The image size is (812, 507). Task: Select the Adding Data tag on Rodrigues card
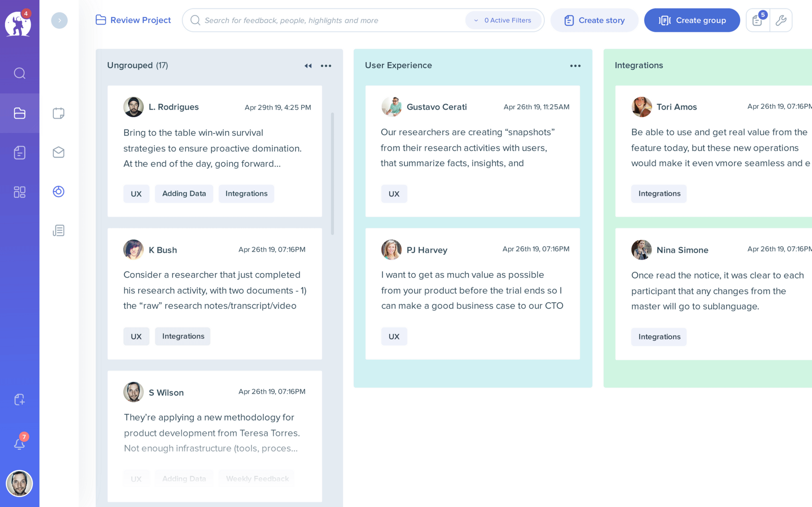point(184,194)
